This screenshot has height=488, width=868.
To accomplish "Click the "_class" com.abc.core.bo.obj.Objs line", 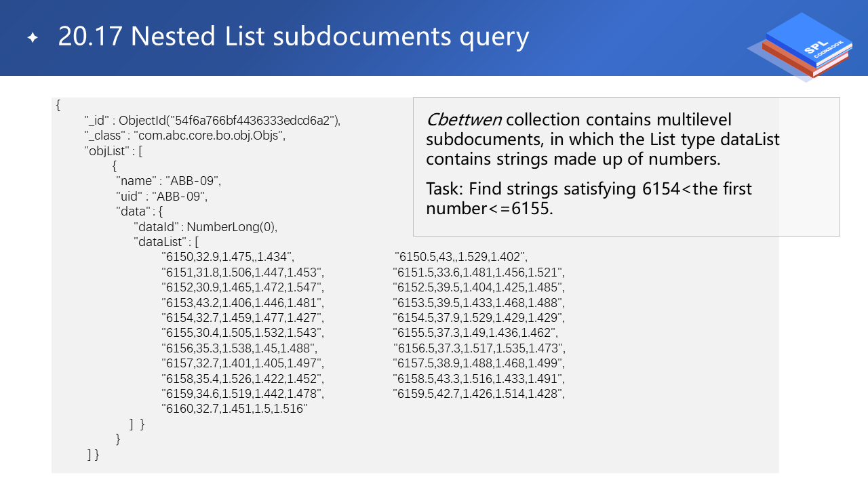I will tap(185, 136).
